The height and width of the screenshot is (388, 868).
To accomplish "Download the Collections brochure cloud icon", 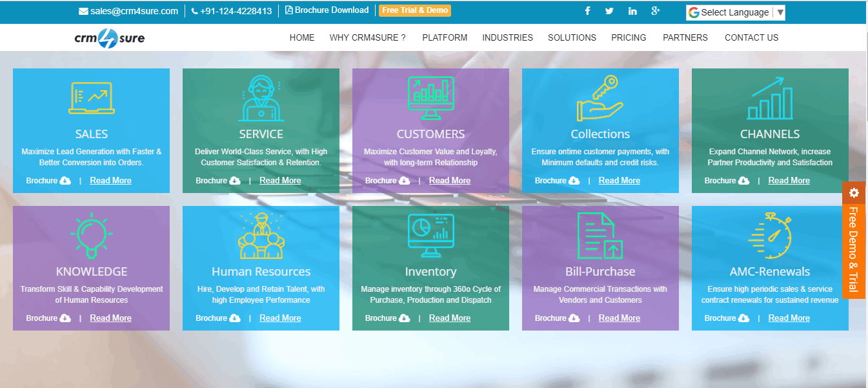I will (574, 181).
